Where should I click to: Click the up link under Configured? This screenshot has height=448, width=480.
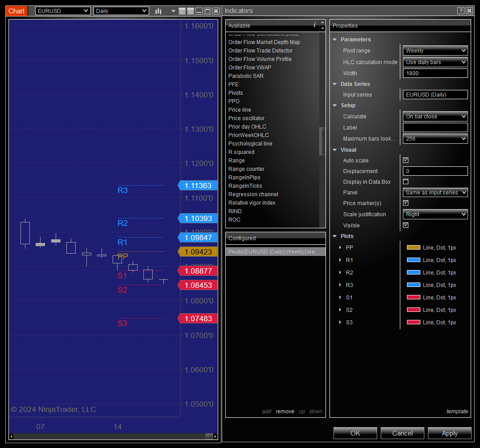[x=302, y=412]
